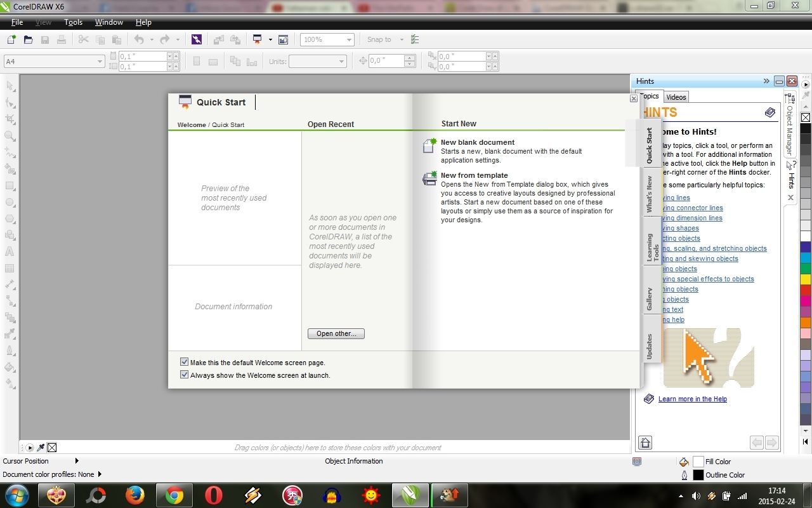Viewport: 812px width, 508px height.
Task: Click the Export icon in toolbar
Action: [x=235, y=39]
